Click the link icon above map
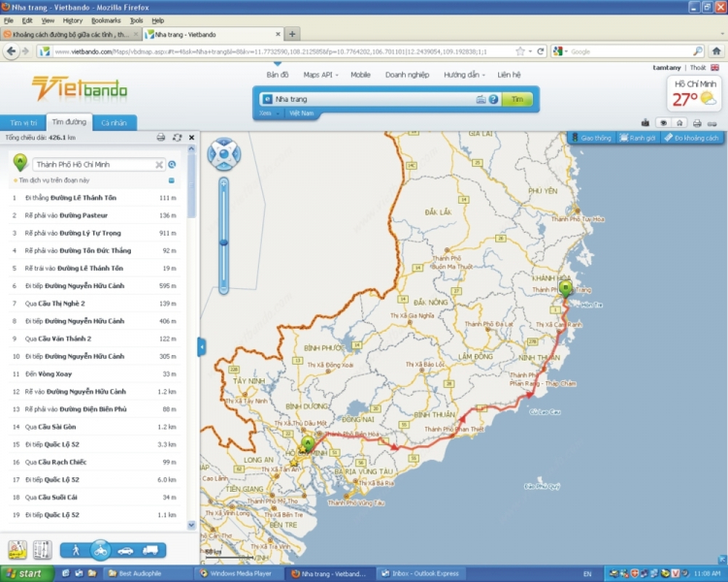Image resolution: width=728 pixels, height=582 pixels. [x=711, y=123]
